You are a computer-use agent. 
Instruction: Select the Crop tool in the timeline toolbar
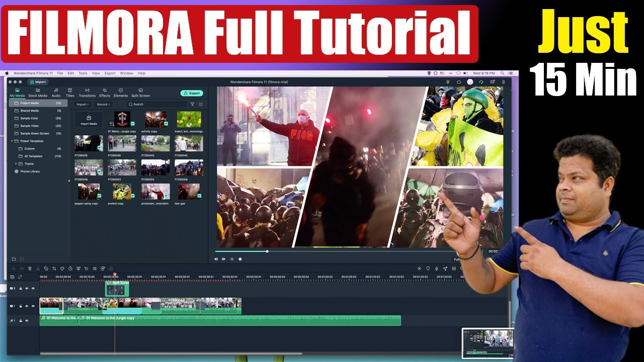tap(54, 268)
